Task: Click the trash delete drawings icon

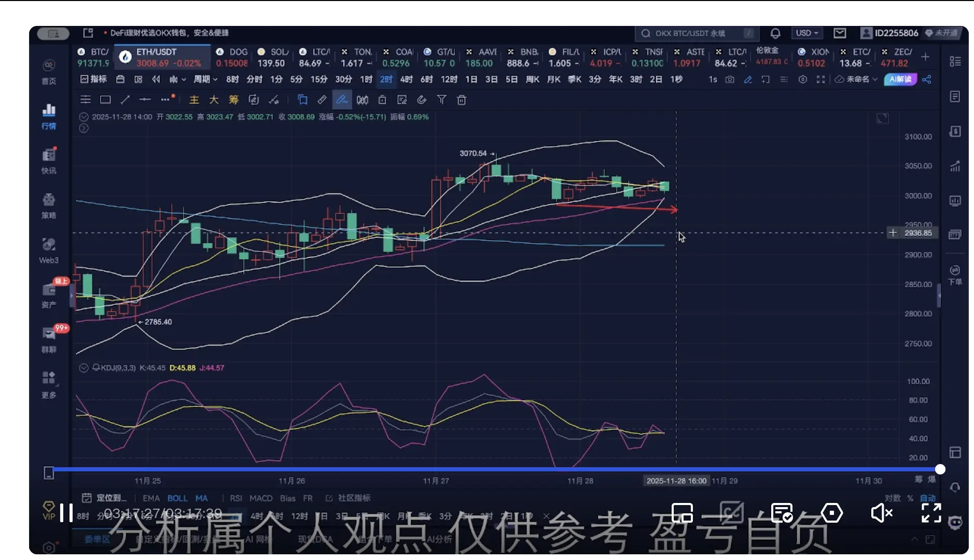Action: click(x=462, y=100)
